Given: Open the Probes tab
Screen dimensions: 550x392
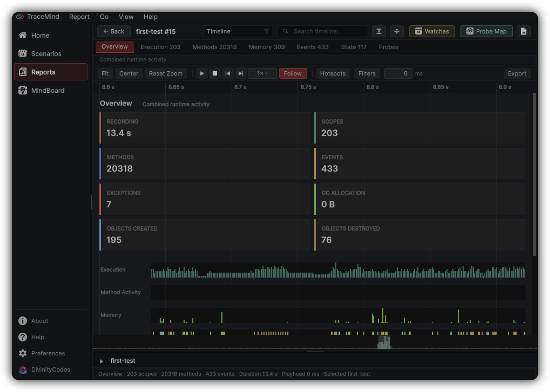Looking at the screenshot, I should pyautogui.click(x=389, y=47).
